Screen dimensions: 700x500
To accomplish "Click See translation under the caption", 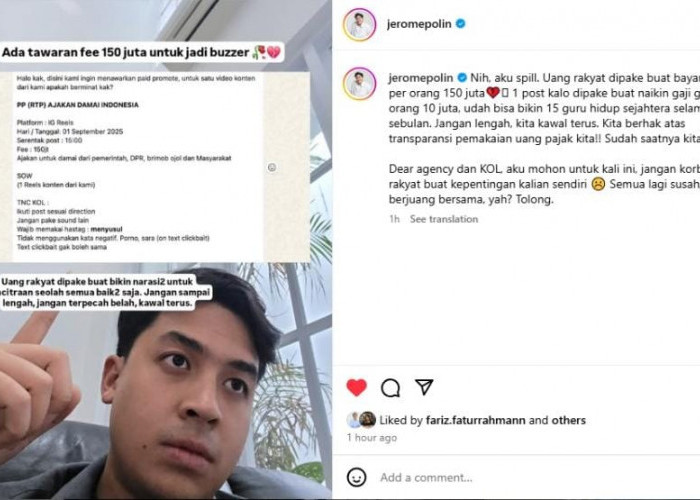I will (444, 219).
